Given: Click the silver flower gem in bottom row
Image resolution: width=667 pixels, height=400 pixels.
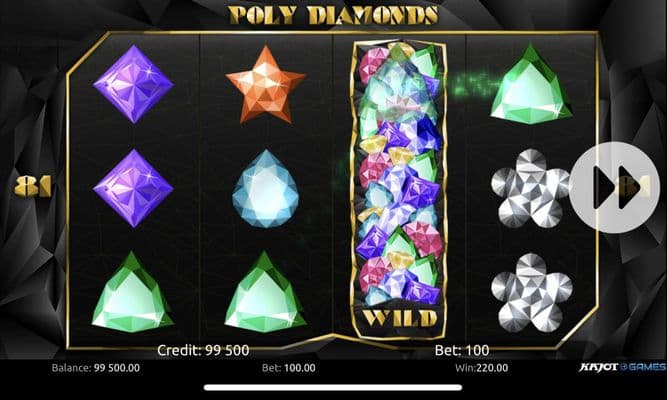Looking at the screenshot, I should pyautogui.click(x=532, y=293).
